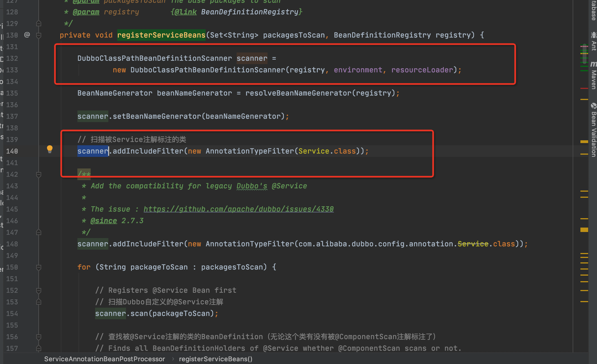Select registerServiceBeans() in the breadcrumb bar
The image size is (597, 364).
coord(216,359)
